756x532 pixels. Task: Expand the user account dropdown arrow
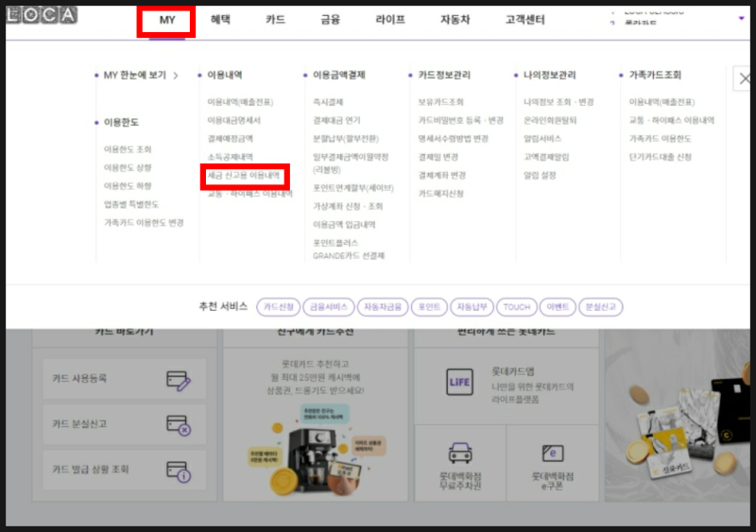(x=741, y=18)
